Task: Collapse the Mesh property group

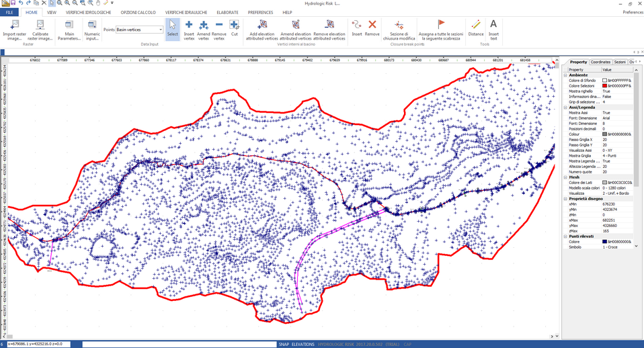Action: coord(565,177)
